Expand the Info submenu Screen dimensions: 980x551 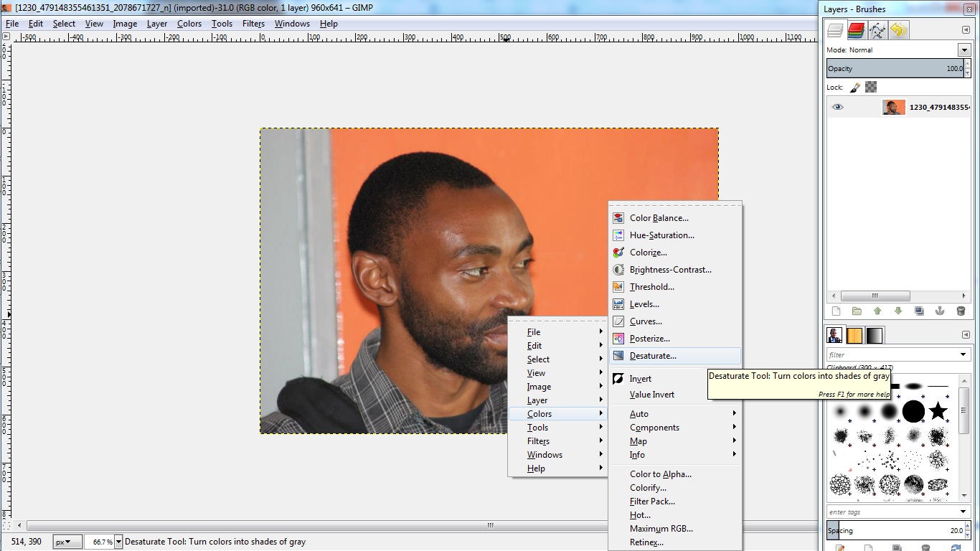[674, 455]
